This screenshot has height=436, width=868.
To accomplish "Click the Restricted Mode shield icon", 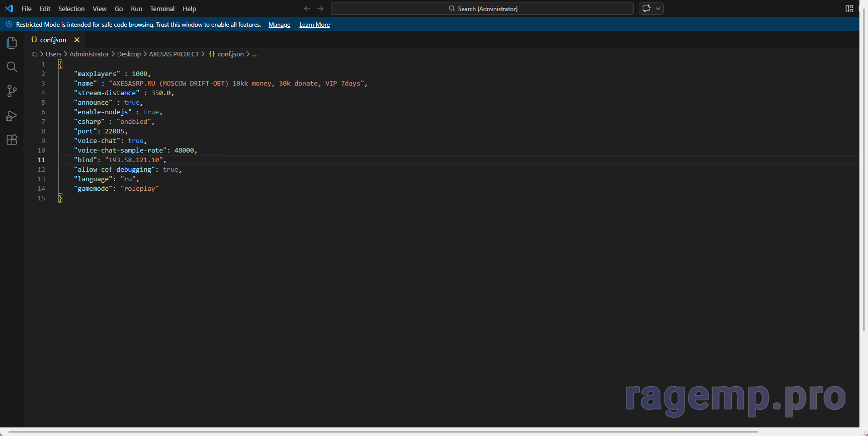I will pyautogui.click(x=9, y=25).
